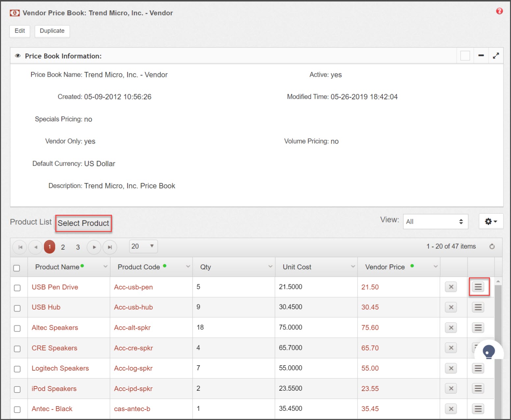Open row menu for Altec Speakers
This screenshot has height=420, width=511.
pos(478,328)
